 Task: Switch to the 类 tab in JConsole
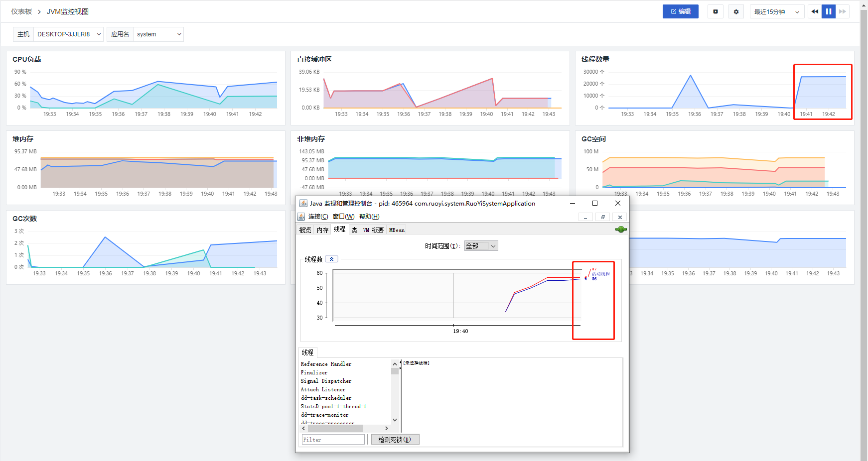click(x=354, y=230)
